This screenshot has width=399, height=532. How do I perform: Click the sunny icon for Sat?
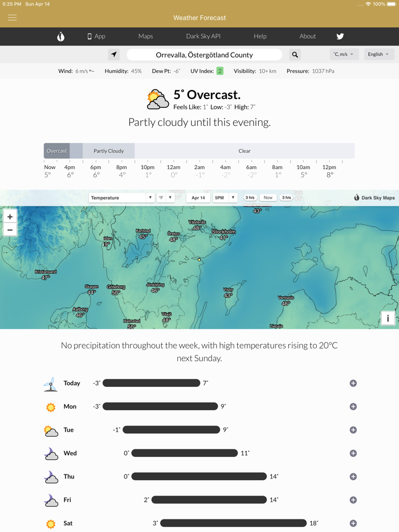[51, 523]
